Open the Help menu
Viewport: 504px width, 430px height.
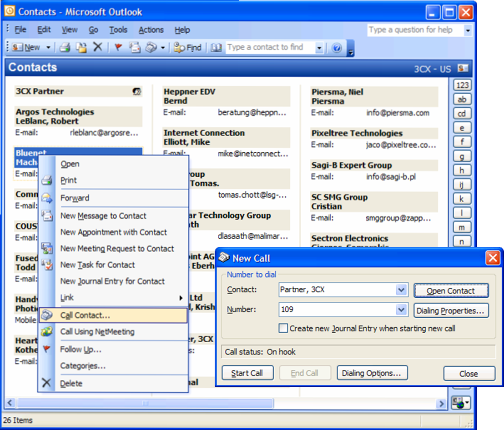[x=182, y=30]
